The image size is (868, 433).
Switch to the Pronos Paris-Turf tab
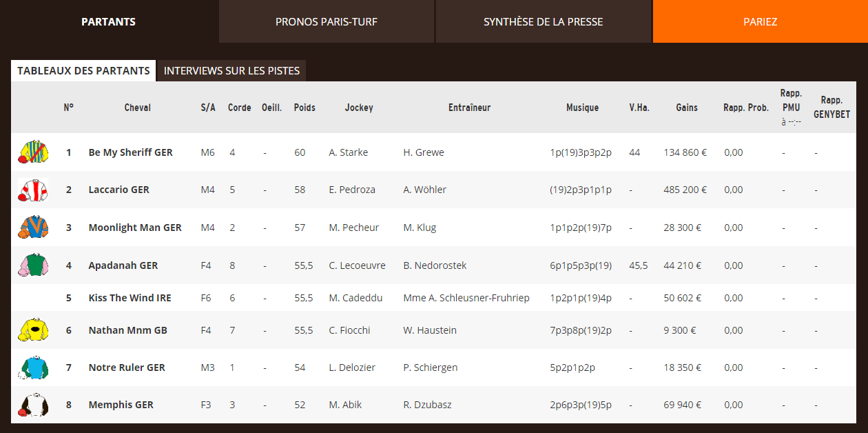coord(327,21)
